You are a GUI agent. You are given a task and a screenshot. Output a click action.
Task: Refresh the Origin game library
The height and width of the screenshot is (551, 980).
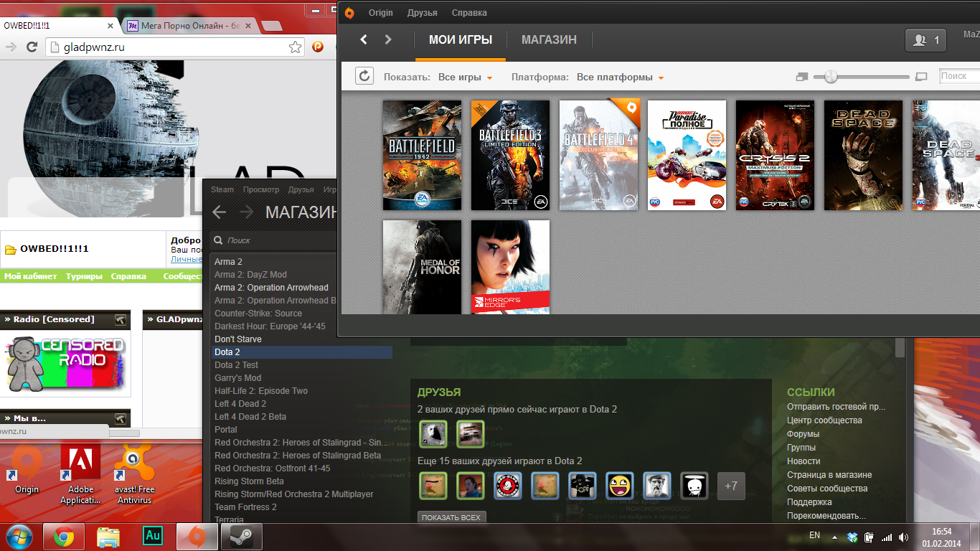tap(364, 76)
